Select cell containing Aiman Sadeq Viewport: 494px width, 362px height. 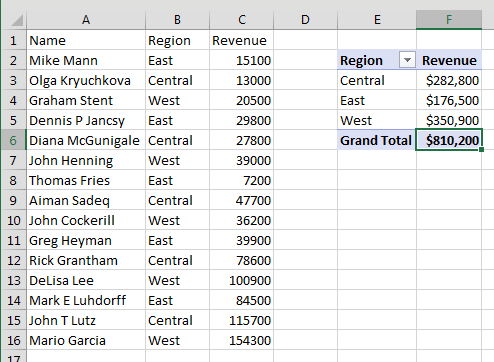[86, 200]
